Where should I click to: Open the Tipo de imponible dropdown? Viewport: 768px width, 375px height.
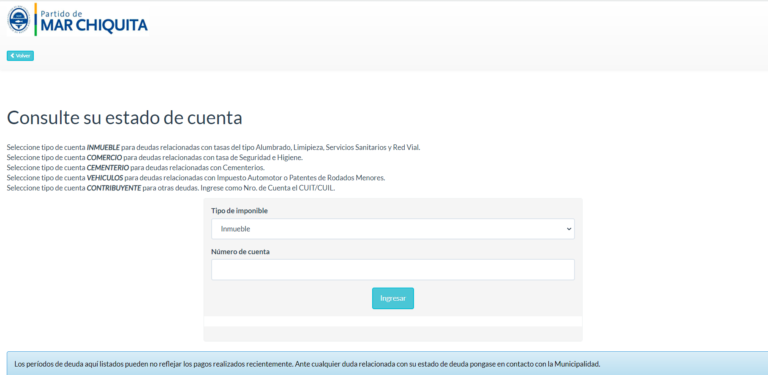[393, 229]
